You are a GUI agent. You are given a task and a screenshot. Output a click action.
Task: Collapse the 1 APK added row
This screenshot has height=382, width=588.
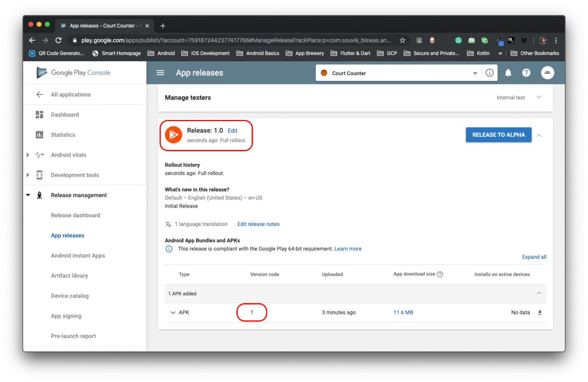pos(539,293)
